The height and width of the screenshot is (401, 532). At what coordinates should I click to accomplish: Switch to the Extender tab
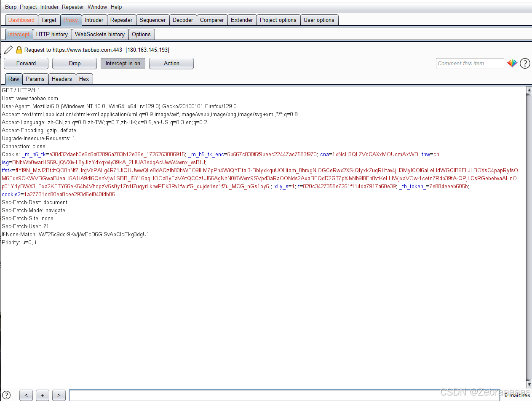[242, 20]
